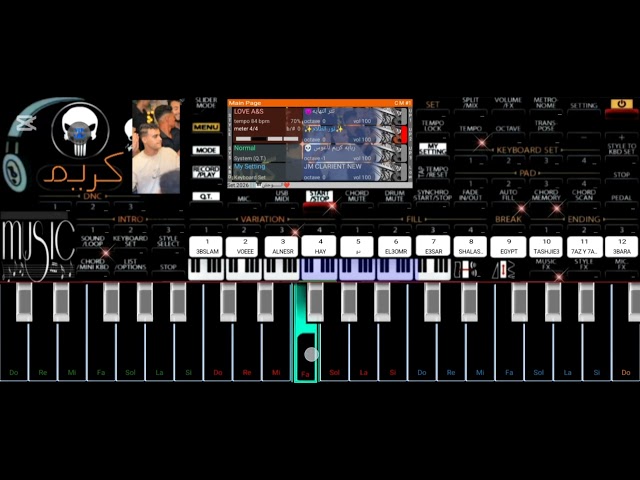Open the VOLUME/FX menu
This screenshot has width=640, height=480.
[x=508, y=102]
